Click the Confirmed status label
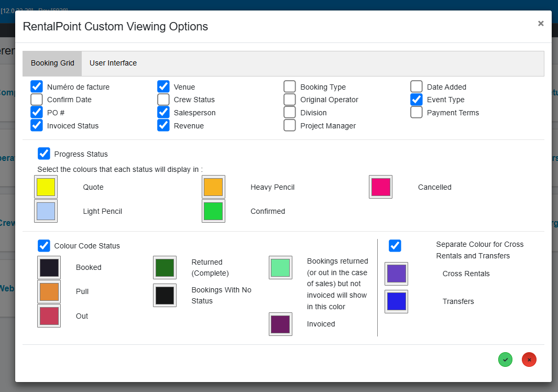 click(268, 212)
